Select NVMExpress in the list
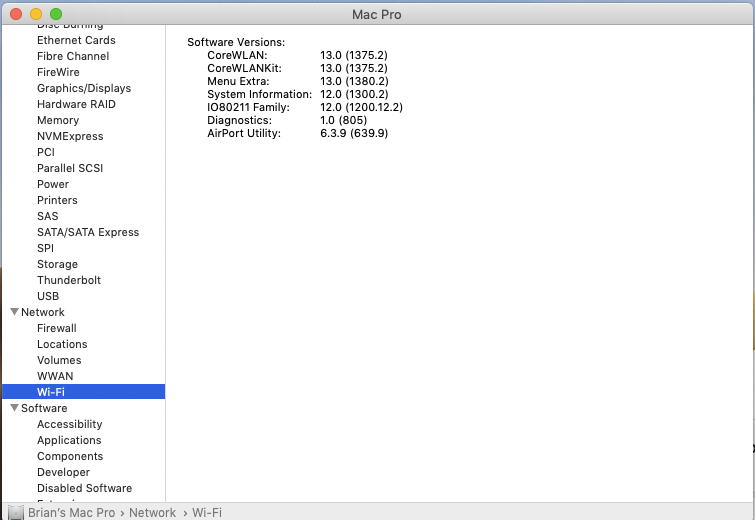Screen dimensions: 755x520 (70, 136)
